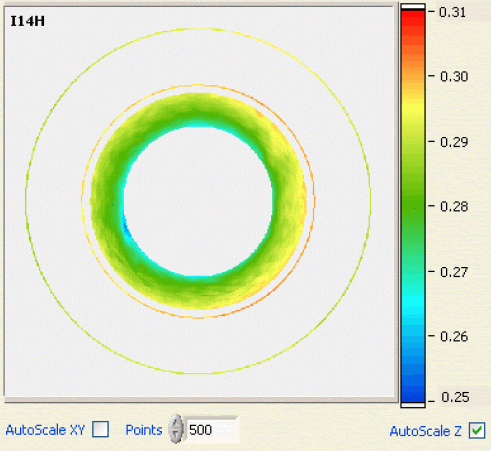Click the Points value field showing 500
The image size is (491, 451).
pyautogui.click(x=212, y=430)
